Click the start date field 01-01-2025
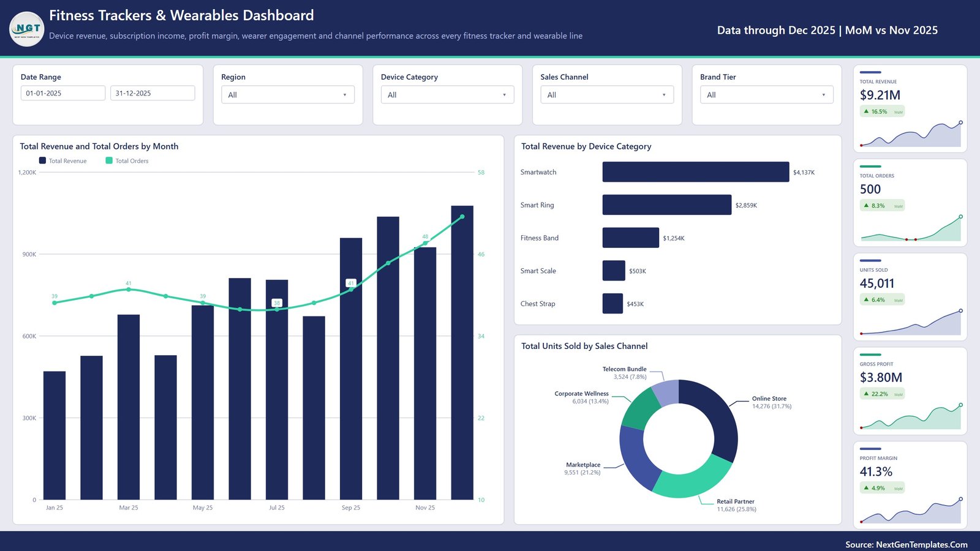This screenshot has height=551, width=980. [63, 93]
